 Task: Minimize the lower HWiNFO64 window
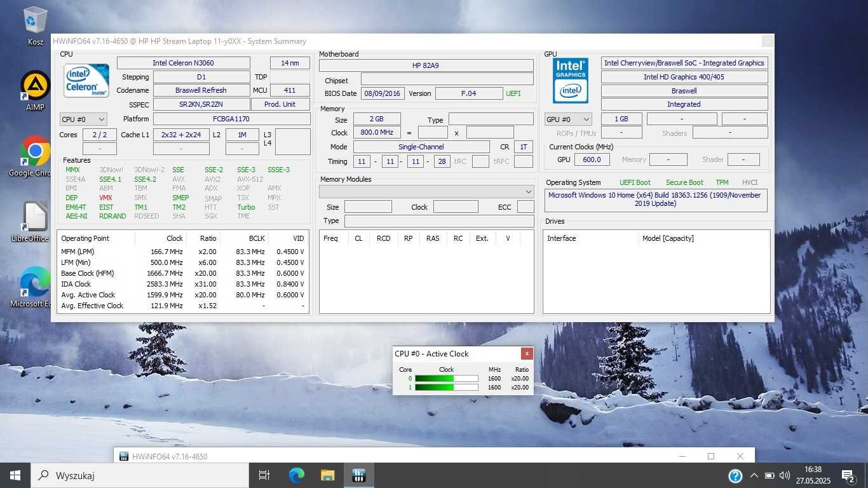pos(682,456)
